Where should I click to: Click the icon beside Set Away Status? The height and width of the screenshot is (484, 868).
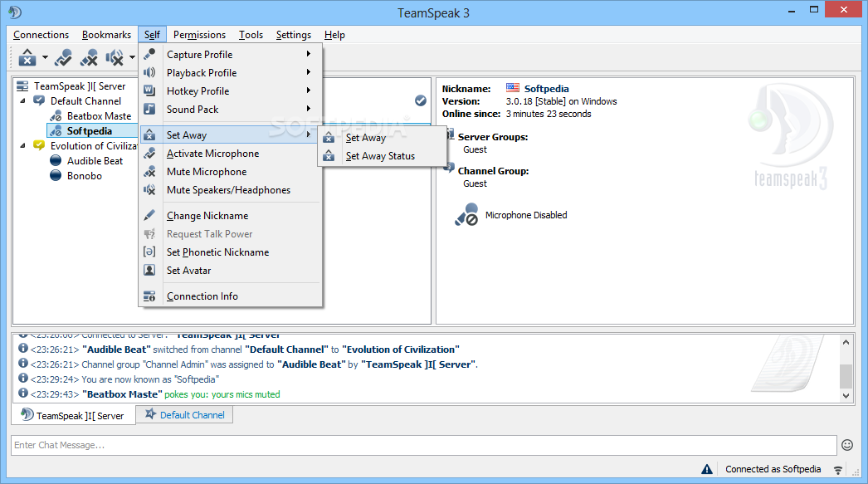click(x=329, y=156)
